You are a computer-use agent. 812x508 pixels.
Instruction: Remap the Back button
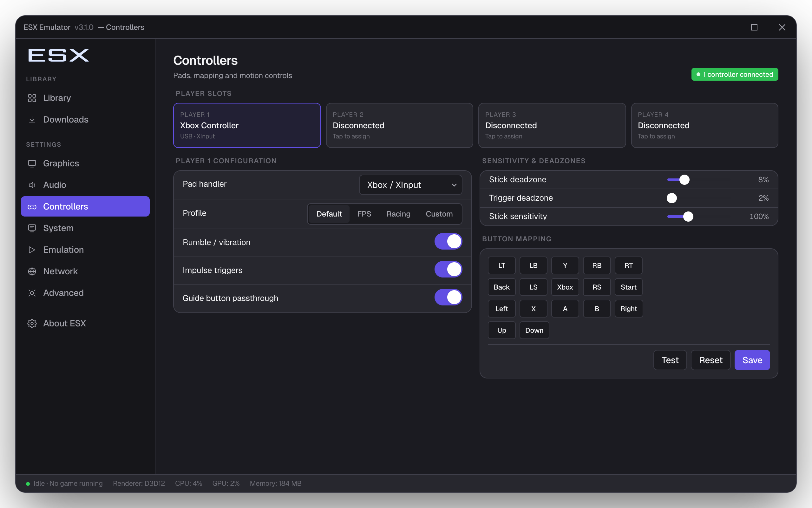[501, 287]
